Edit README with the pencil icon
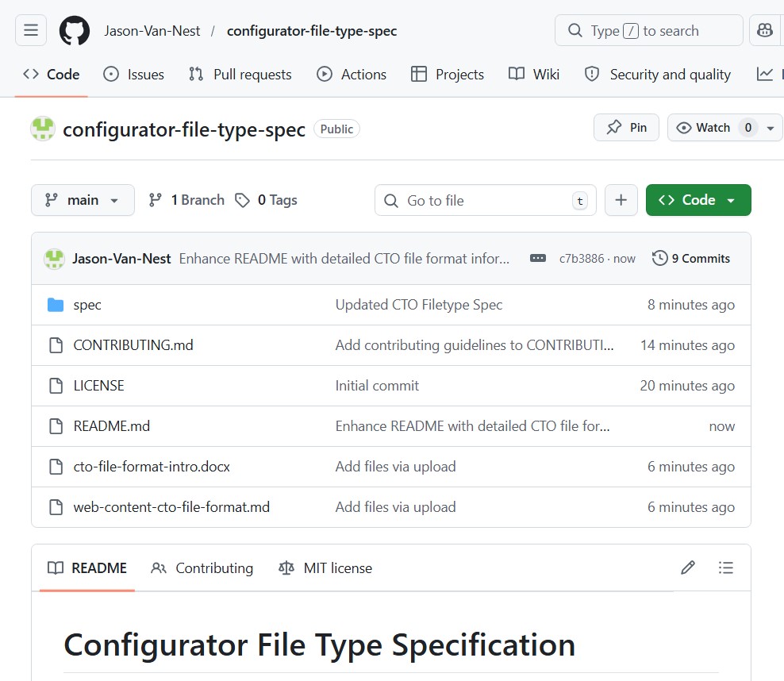 688,567
